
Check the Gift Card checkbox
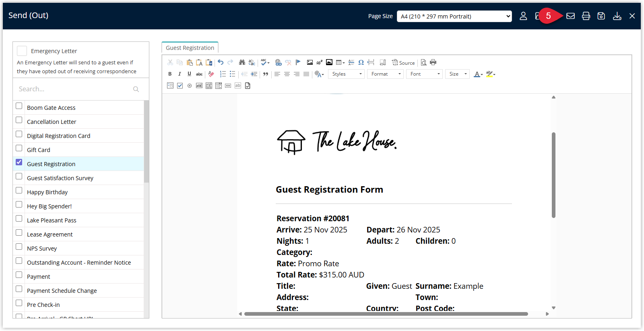point(19,148)
